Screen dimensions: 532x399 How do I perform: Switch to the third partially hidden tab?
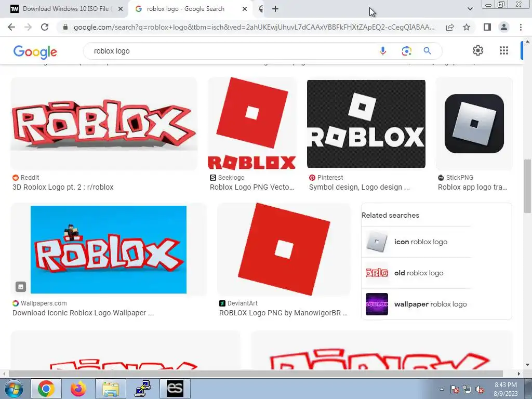click(x=261, y=9)
